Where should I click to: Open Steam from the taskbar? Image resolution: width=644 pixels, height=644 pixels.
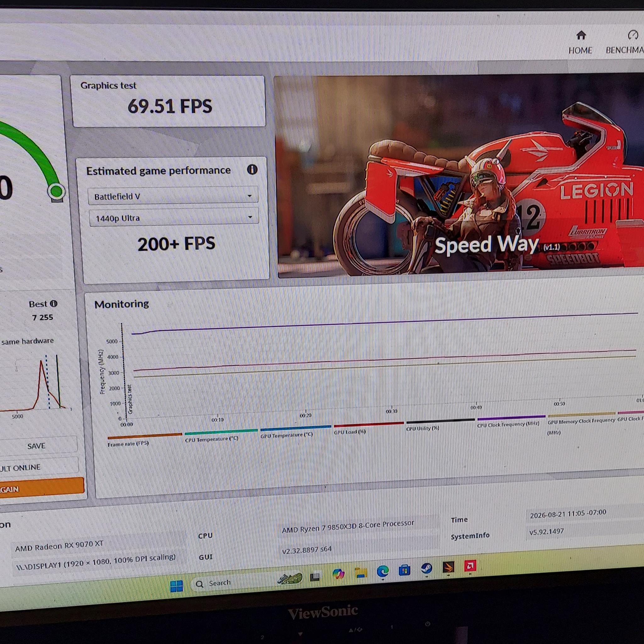[427, 568]
